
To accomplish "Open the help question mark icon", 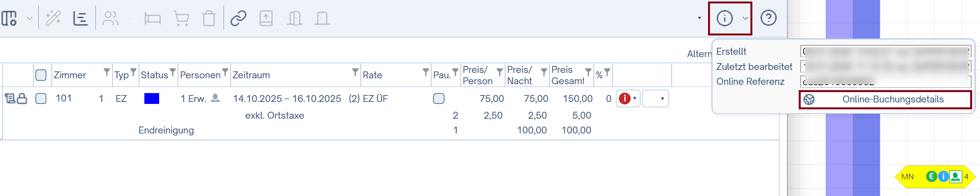I will coord(769,18).
